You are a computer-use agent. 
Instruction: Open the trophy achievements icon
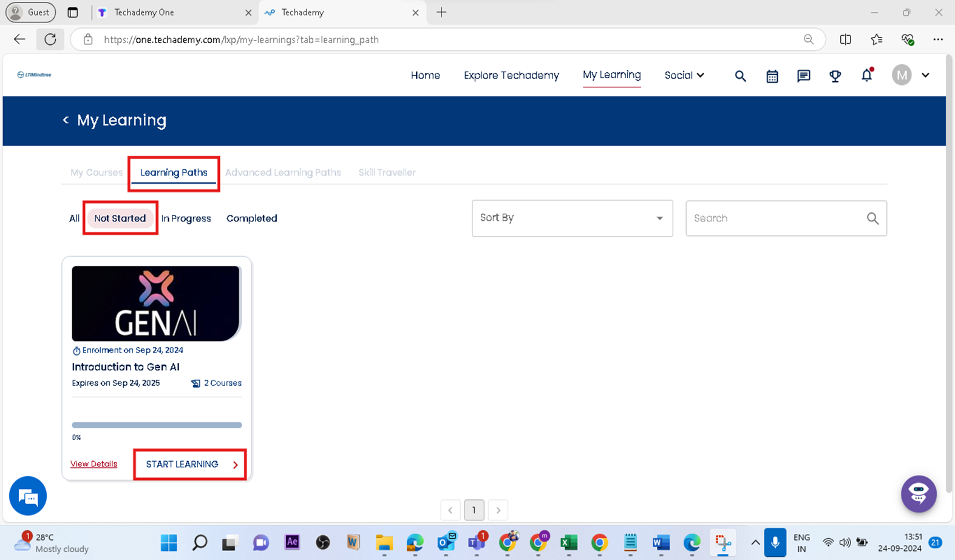[835, 76]
